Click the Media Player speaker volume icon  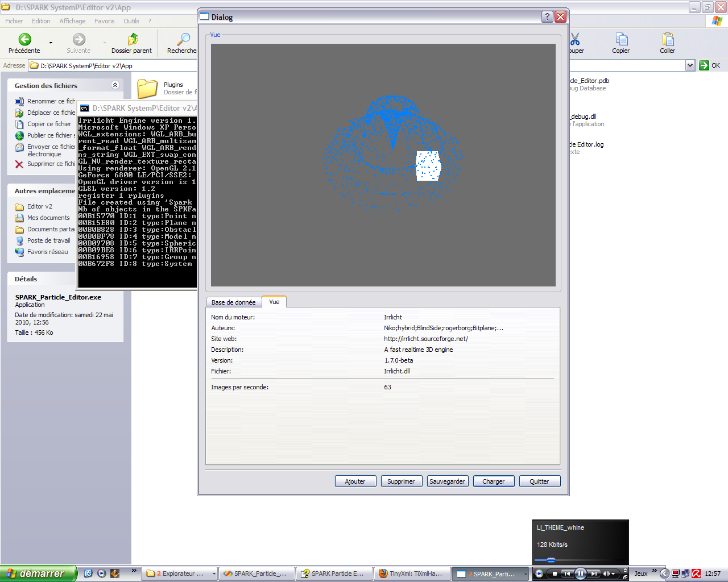coord(606,573)
